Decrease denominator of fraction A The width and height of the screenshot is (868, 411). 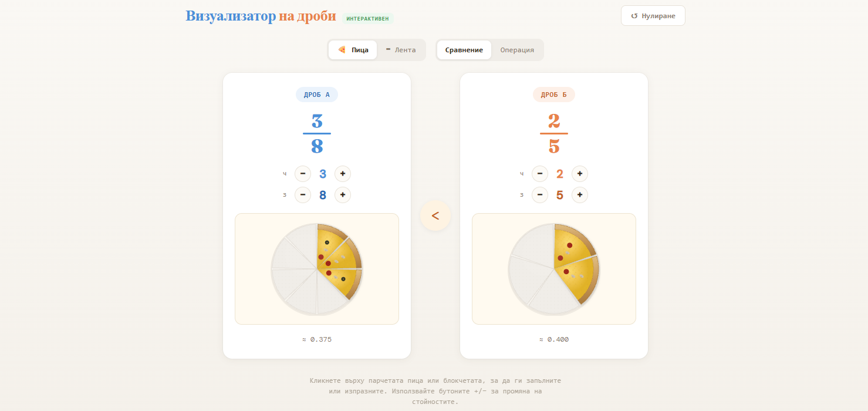(303, 195)
